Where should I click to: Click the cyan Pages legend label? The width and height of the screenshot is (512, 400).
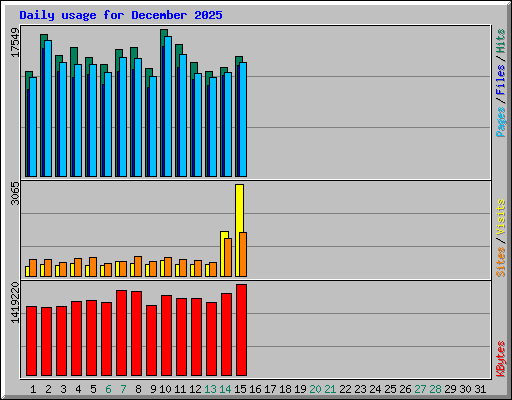coord(501,122)
